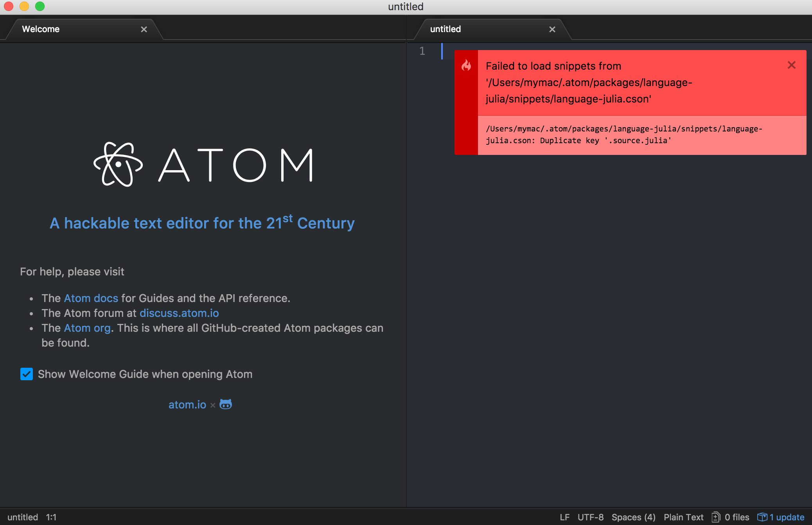Click the GitHub octocat icon
Viewport: 812px width, 525px height.
[x=225, y=404]
